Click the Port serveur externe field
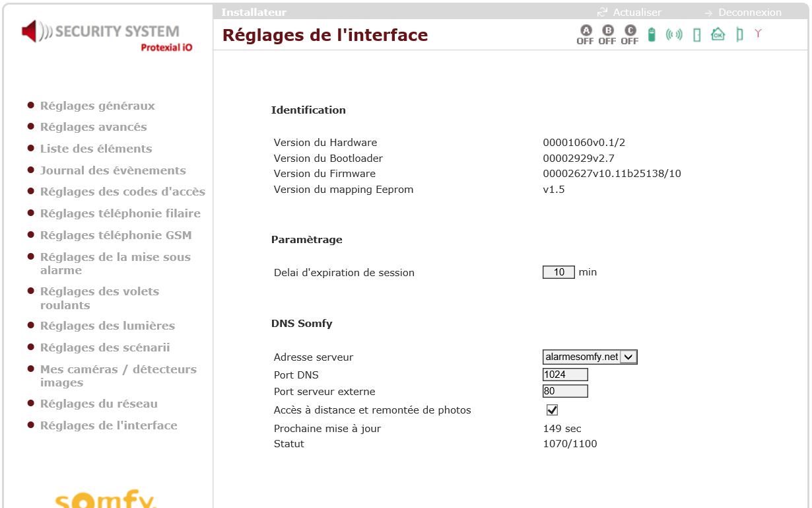Viewport: 812px width, 508px height. [x=565, y=391]
